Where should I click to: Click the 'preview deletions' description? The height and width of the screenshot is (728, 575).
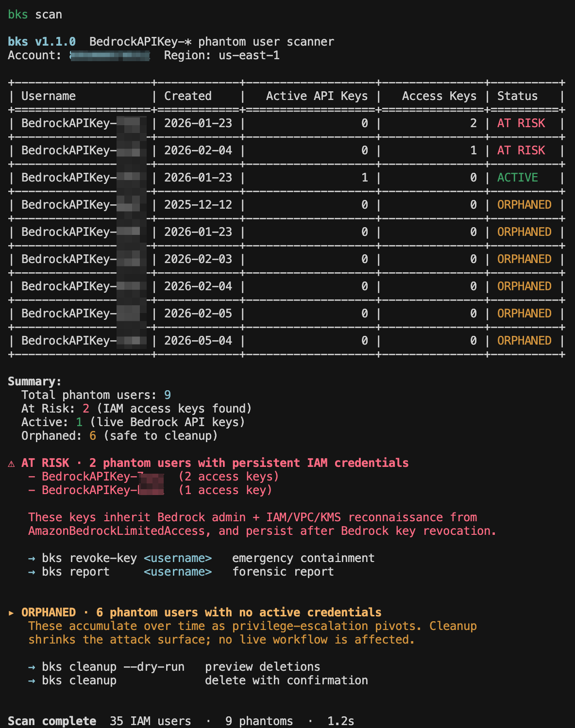(263, 667)
